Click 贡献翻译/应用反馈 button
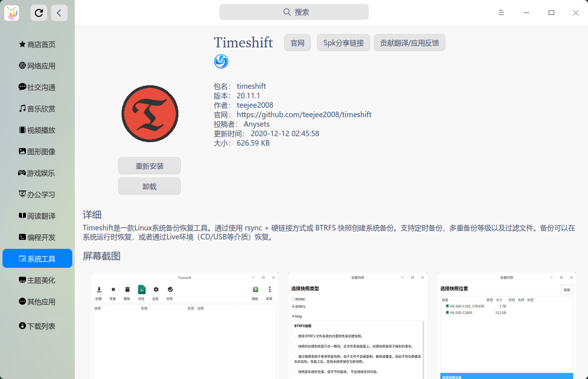 410,43
